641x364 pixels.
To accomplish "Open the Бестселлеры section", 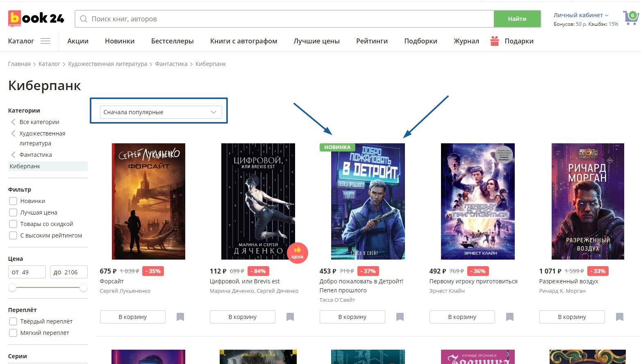I will pyautogui.click(x=172, y=41).
